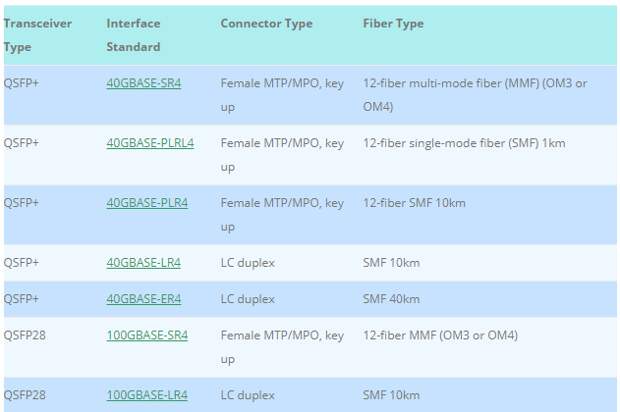The height and width of the screenshot is (412, 620).
Task: Select the QSFP+ cell in 40GBASE-LR4 row
Action: click(x=21, y=263)
